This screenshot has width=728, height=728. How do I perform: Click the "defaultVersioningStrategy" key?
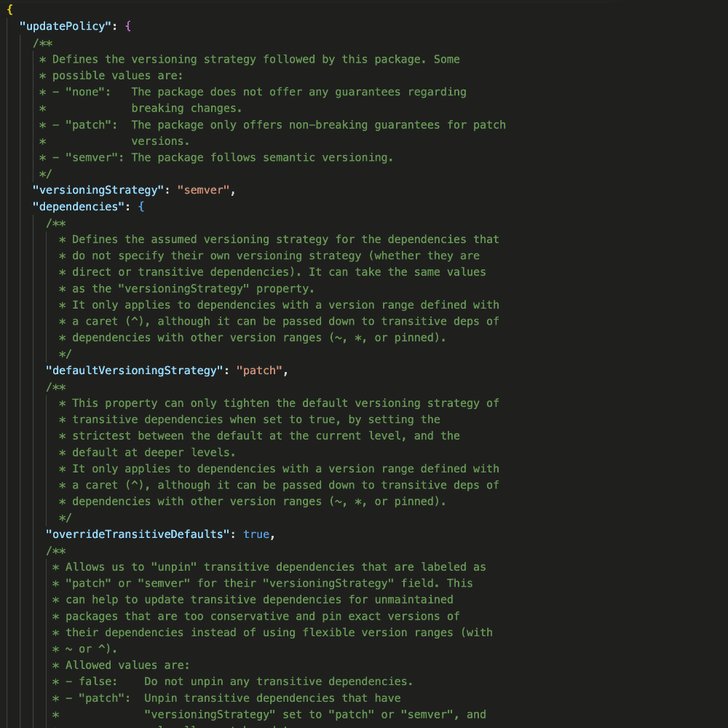click(134, 370)
